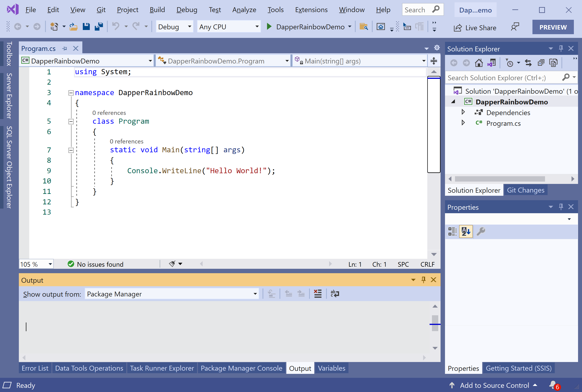Click Clear All icon in Output

pyautogui.click(x=318, y=293)
